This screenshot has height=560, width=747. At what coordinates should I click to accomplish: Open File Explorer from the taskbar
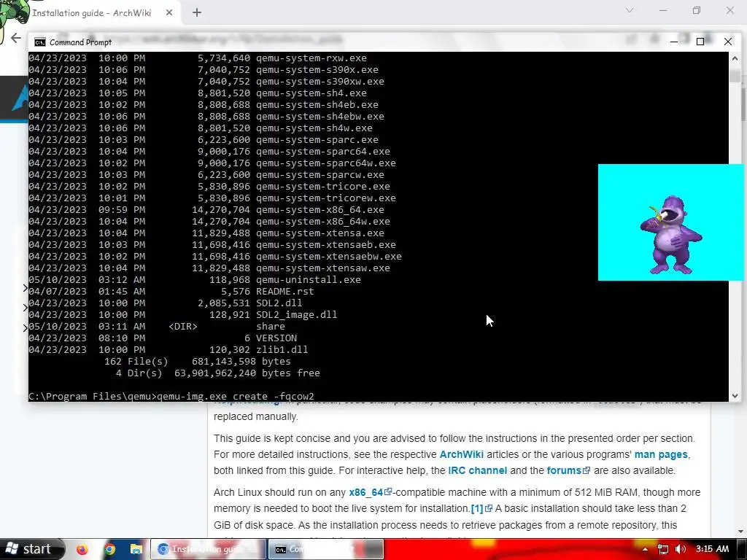[136, 550]
